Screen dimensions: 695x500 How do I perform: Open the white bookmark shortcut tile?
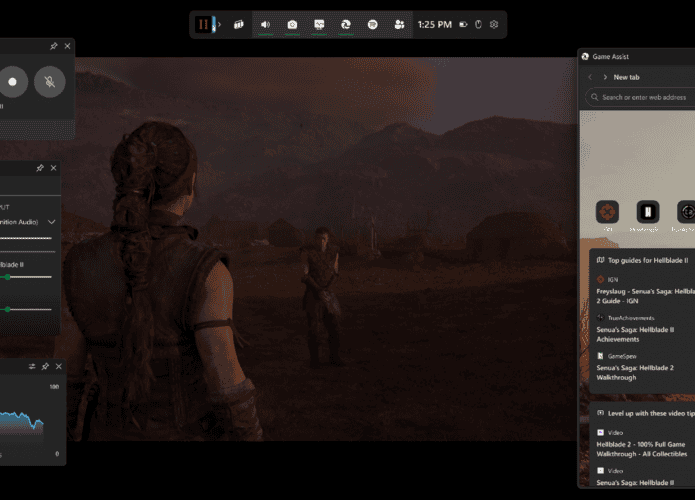648,212
